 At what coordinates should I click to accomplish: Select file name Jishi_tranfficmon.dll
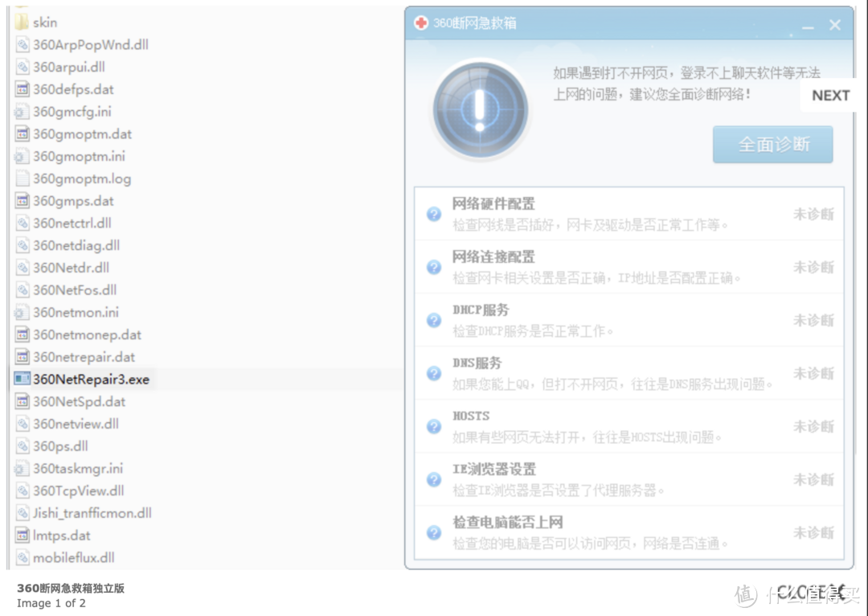click(x=92, y=513)
